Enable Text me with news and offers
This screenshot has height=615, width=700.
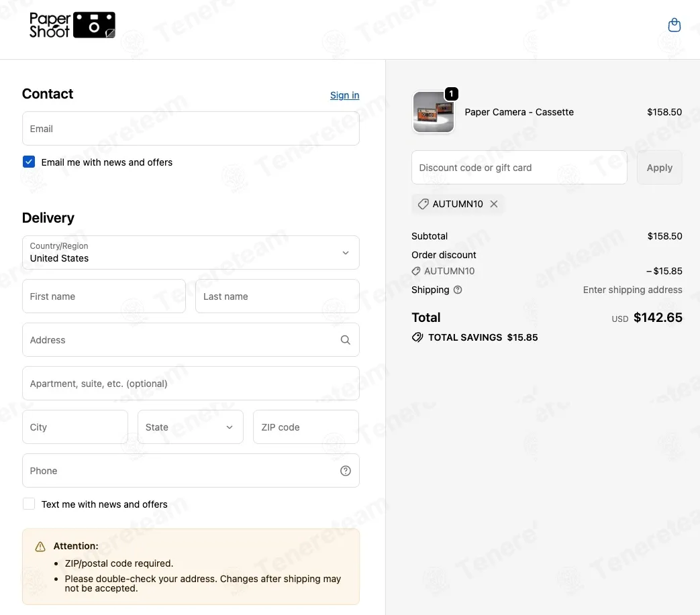tap(29, 504)
